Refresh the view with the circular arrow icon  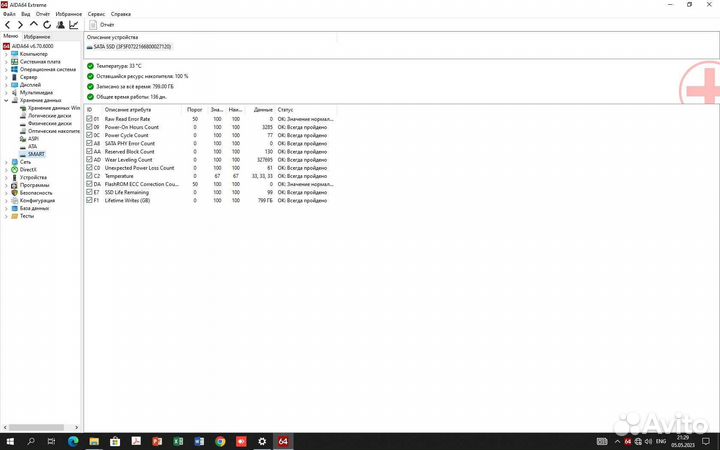coord(47,25)
